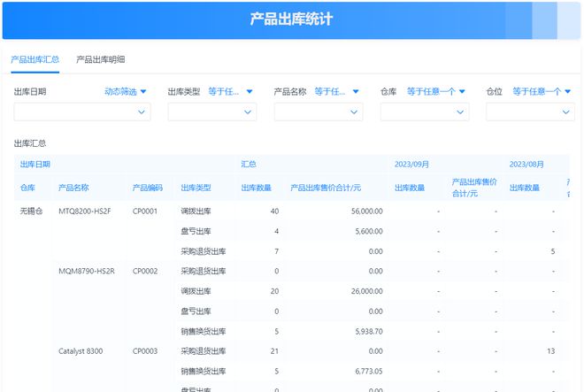Click the 产品出库统计 page title
The width and height of the screenshot is (584, 392).
coord(291,19)
